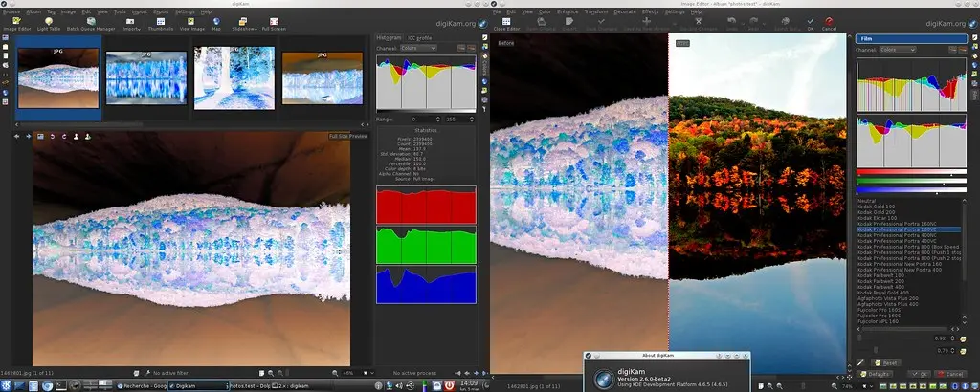Screen dimensions: 980x392
Task: Click Close Editor in the image editor
Action: point(508,23)
